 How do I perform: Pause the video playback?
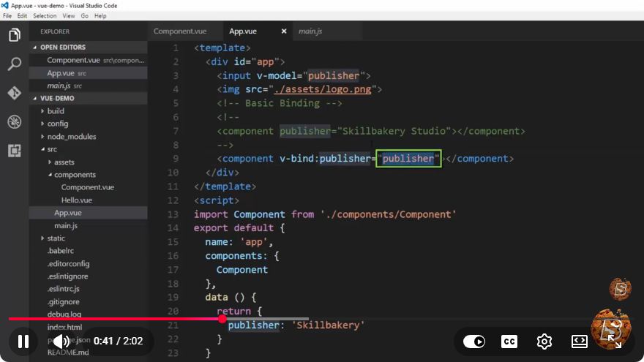[x=23, y=341]
